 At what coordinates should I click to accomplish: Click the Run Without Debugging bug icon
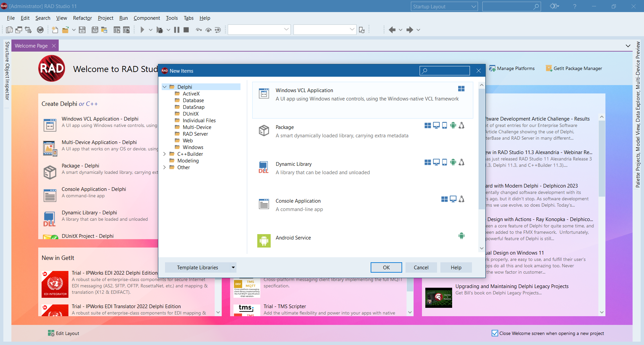click(160, 30)
